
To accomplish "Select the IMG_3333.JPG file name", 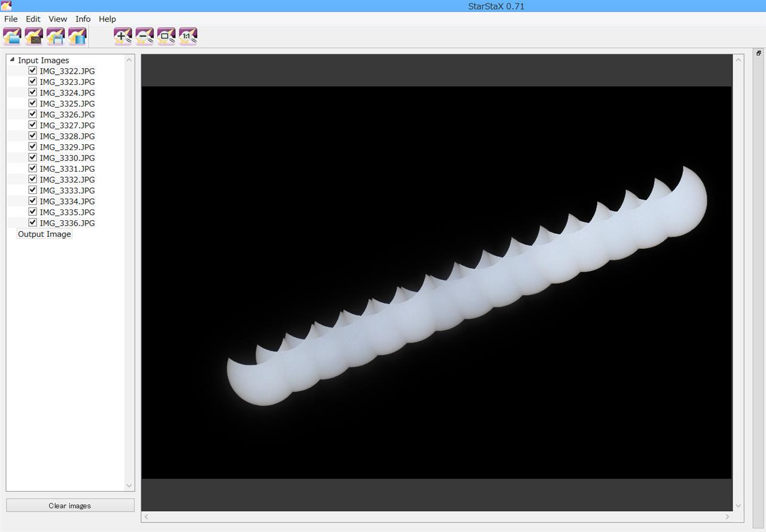I will point(67,190).
